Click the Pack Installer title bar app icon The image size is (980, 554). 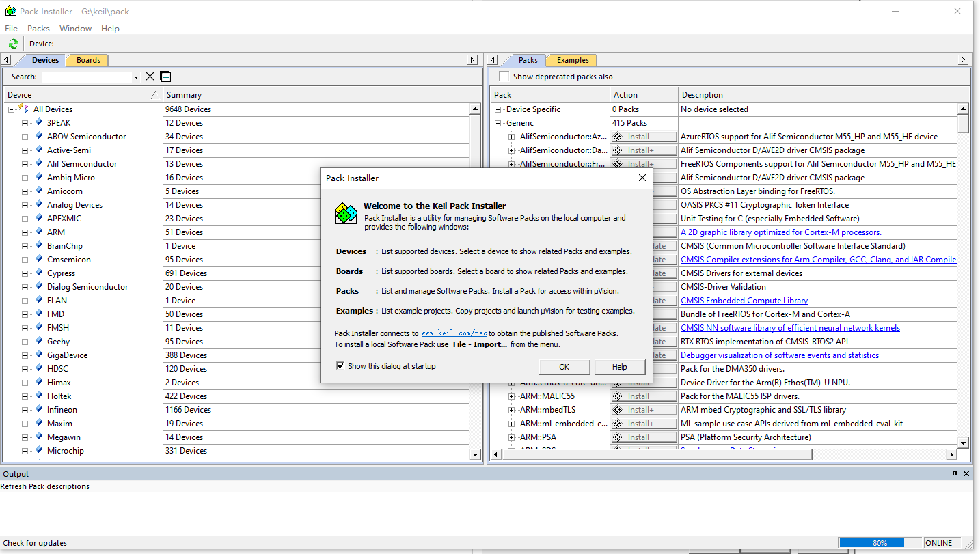tap(10, 11)
